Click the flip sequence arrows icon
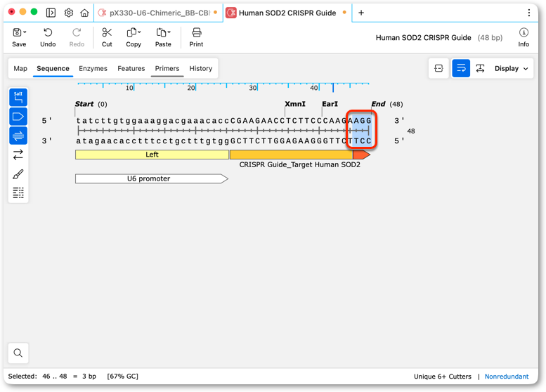 [18, 155]
